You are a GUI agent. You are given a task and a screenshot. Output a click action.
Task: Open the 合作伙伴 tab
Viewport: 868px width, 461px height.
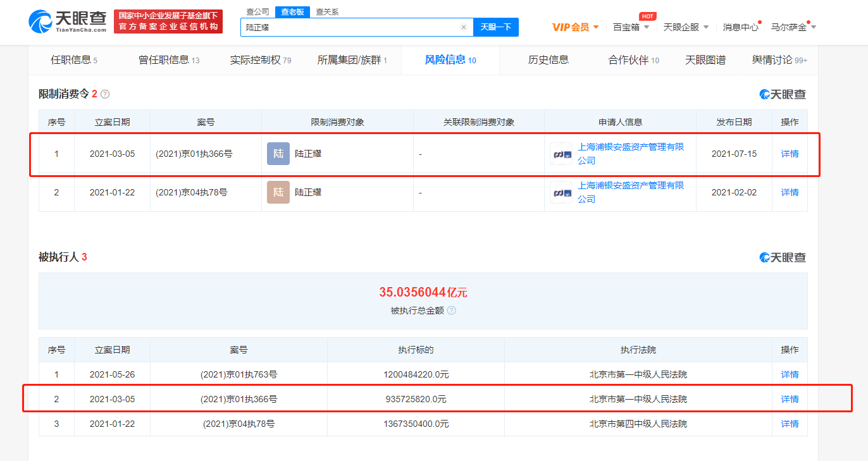tap(628, 59)
